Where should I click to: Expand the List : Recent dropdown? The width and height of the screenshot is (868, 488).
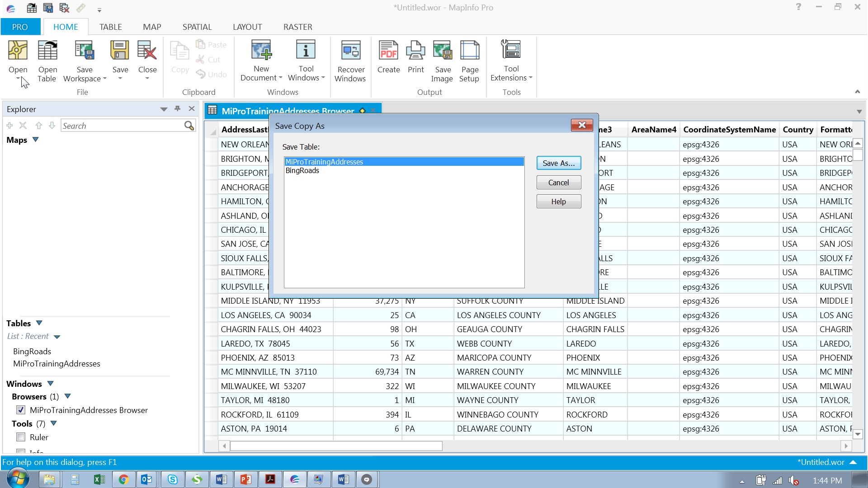click(57, 337)
